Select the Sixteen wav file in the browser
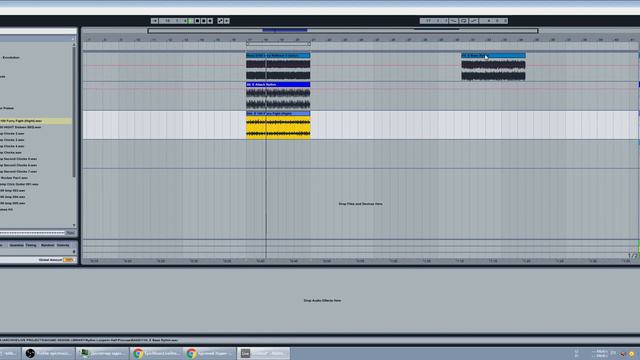Screen dimensions: 640x360 pyautogui.click(x=20, y=127)
